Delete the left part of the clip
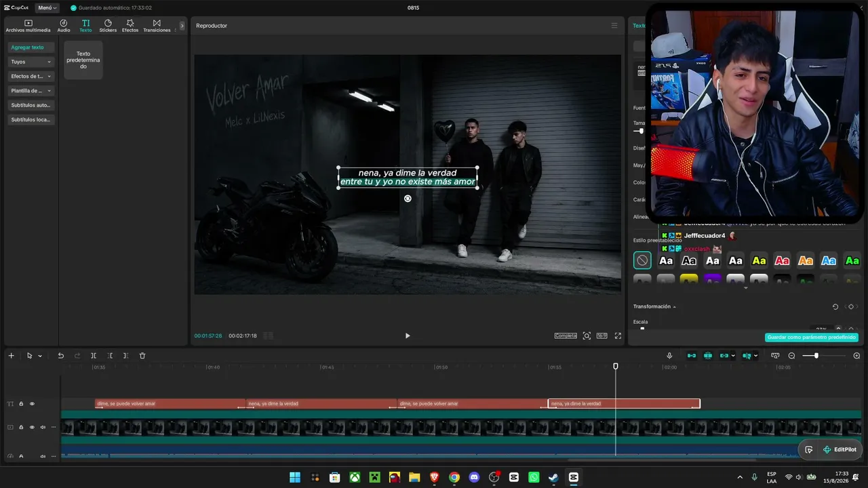This screenshot has width=868, height=488. 110,356
